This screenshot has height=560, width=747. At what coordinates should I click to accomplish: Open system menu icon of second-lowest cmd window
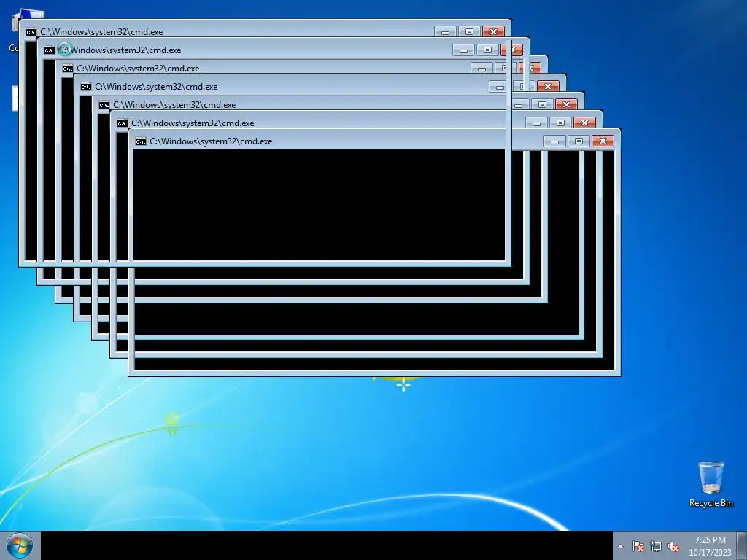coord(123,123)
